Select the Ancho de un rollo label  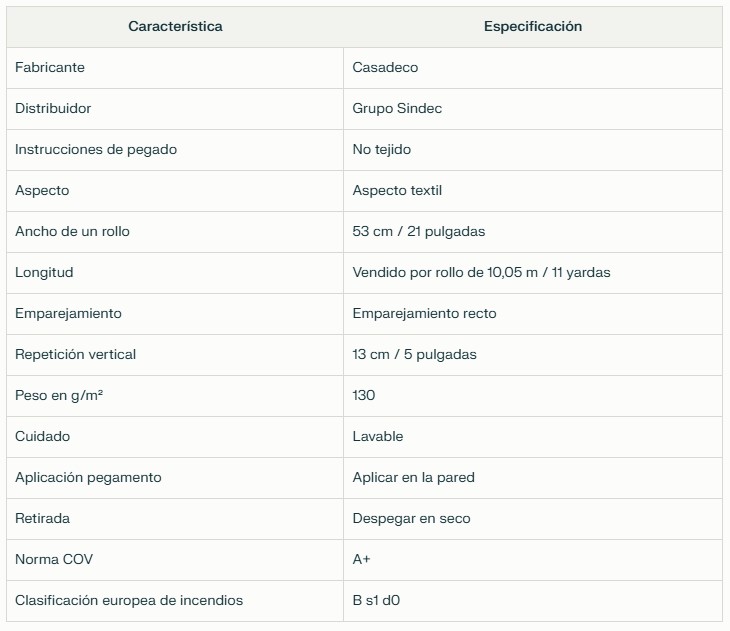point(72,231)
